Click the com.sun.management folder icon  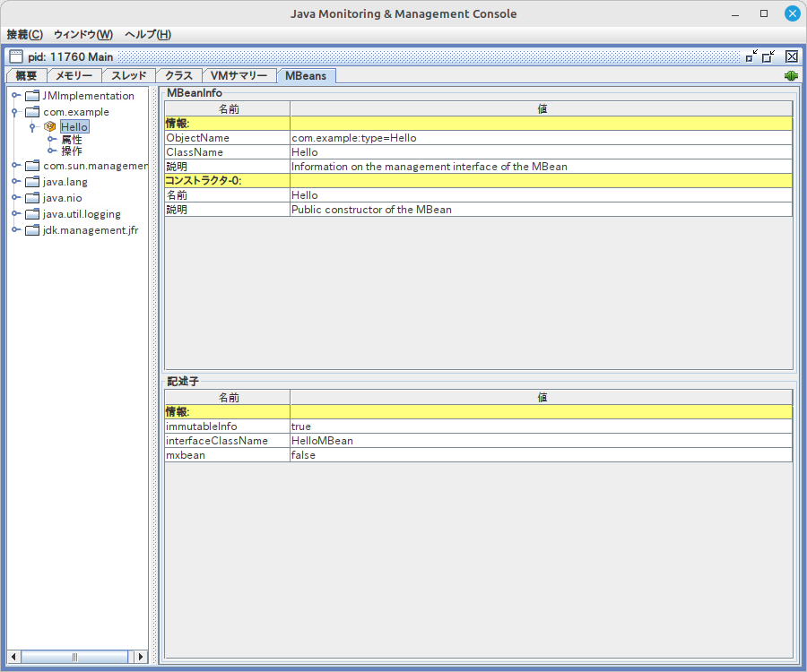click(x=32, y=166)
